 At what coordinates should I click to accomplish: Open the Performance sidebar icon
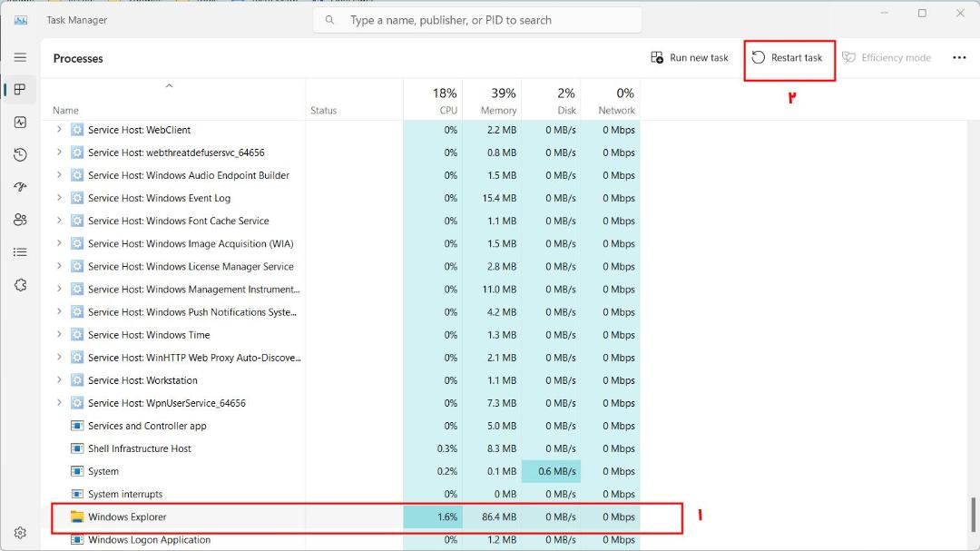click(x=20, y=122)
